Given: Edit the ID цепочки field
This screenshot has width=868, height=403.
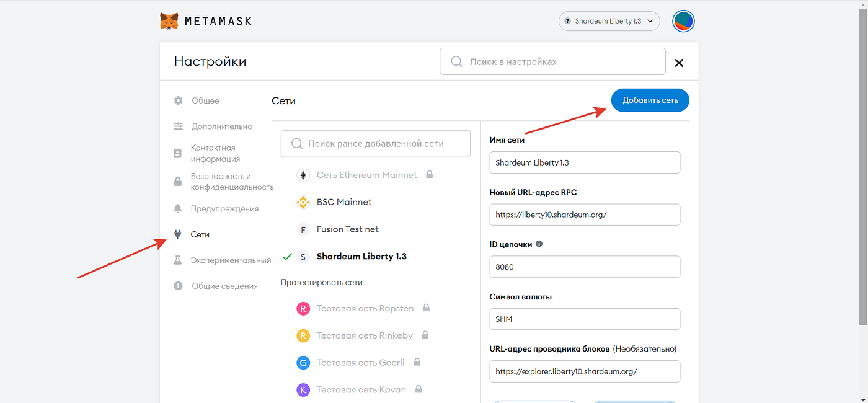Looking at the screenshot, I should [585, 267].
